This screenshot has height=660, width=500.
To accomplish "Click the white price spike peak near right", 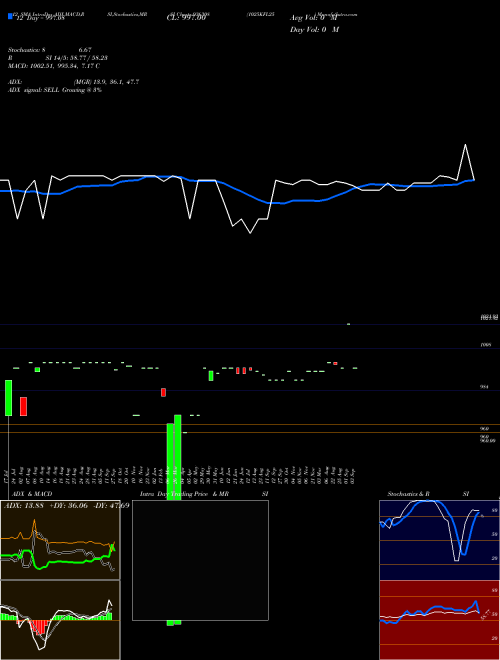I will click(465, 145).
